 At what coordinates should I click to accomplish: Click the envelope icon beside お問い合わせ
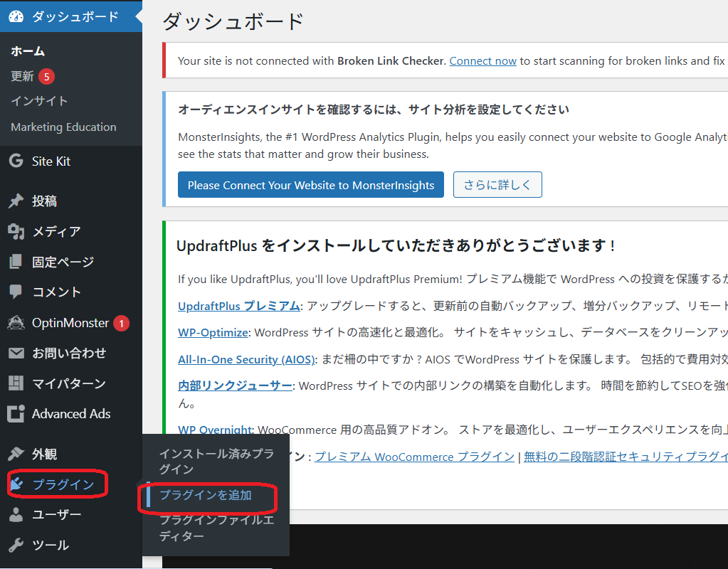pyautogui.click(x=16, y=353)
